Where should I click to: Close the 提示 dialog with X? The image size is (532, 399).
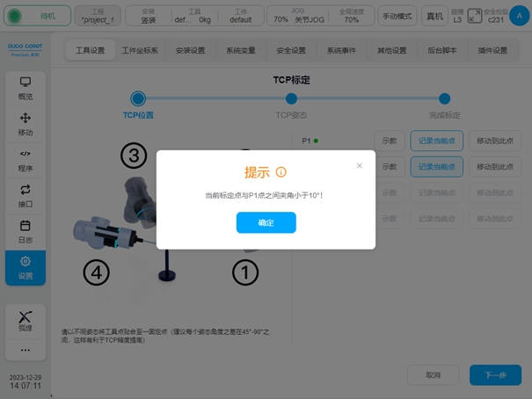point(359,165)
